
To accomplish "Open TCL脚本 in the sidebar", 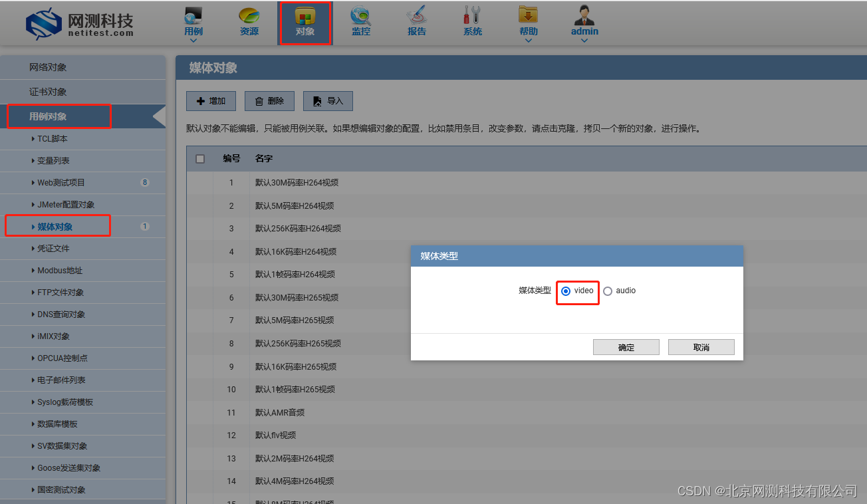I will tap(82, 139).
